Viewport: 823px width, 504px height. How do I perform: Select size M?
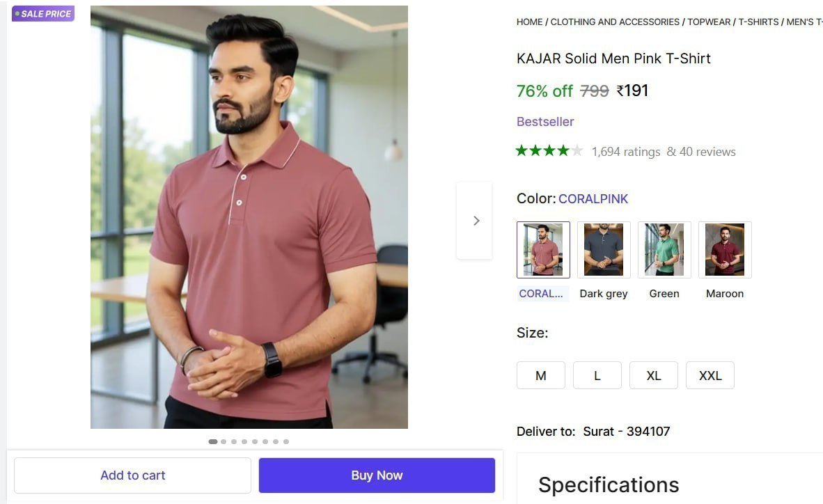click(x=540, y=375)
